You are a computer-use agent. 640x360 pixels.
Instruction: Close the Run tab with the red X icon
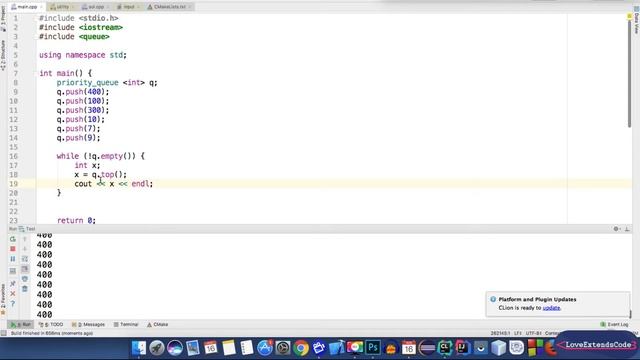(x=13, y=294)
